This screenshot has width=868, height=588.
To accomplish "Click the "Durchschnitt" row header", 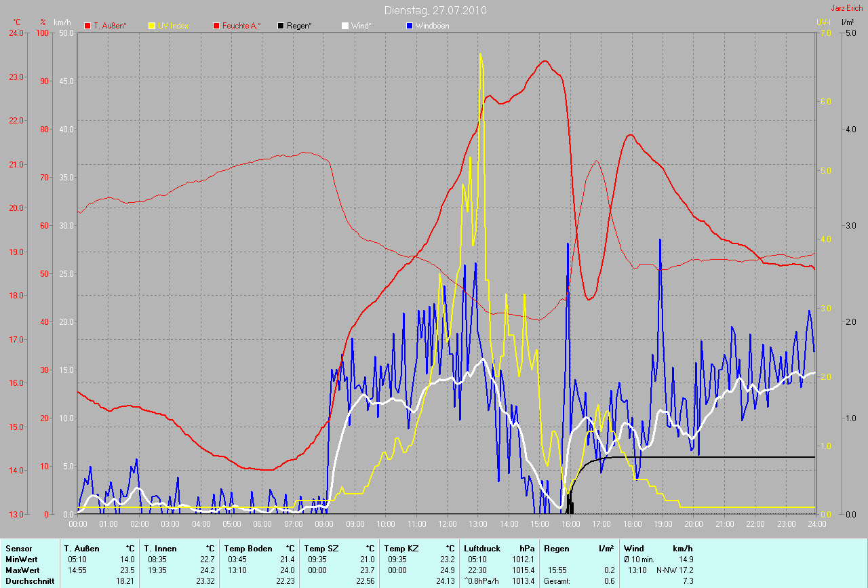I will pos(29,581).
